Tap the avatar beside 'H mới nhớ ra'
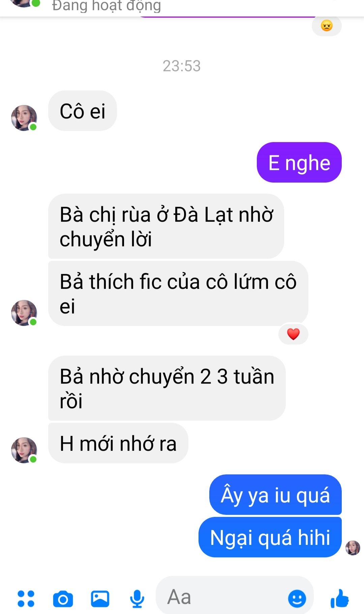Image resolution: width=364 pixels, height=614 pixels. pyautogui.click(x=24, y=450)
